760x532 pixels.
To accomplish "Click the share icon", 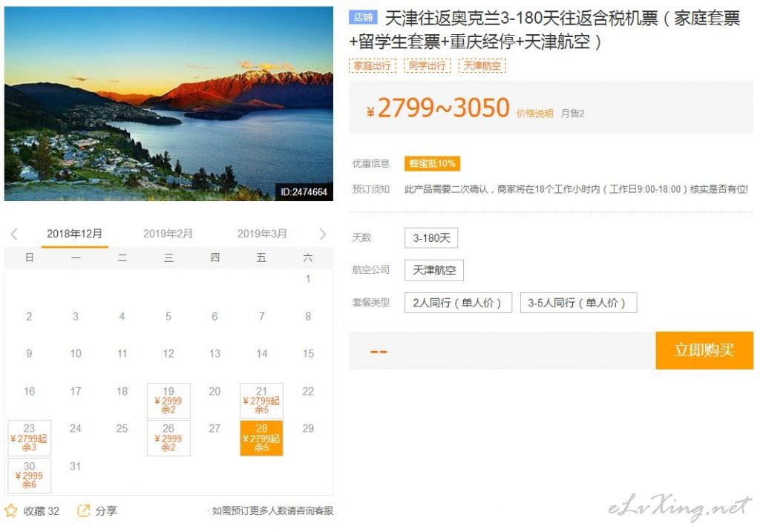I will (84, 510).
